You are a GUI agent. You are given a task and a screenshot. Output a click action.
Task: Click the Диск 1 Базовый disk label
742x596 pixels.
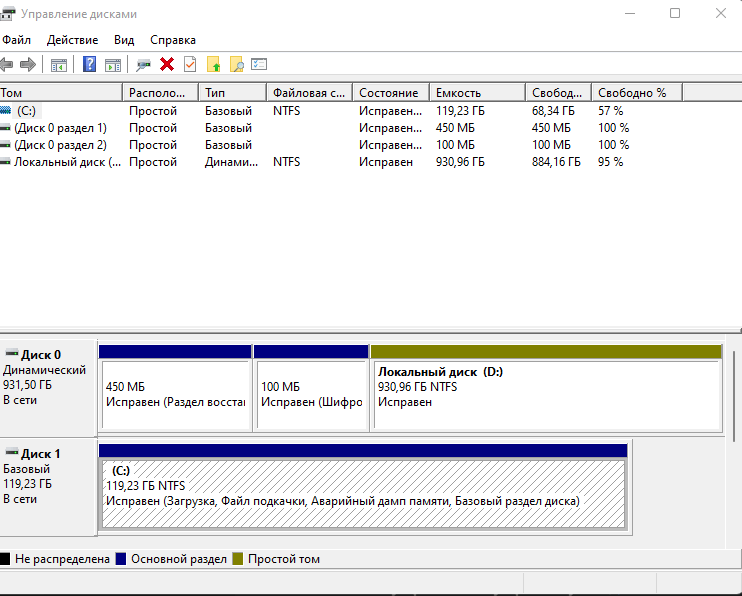(x=49, y=487)
